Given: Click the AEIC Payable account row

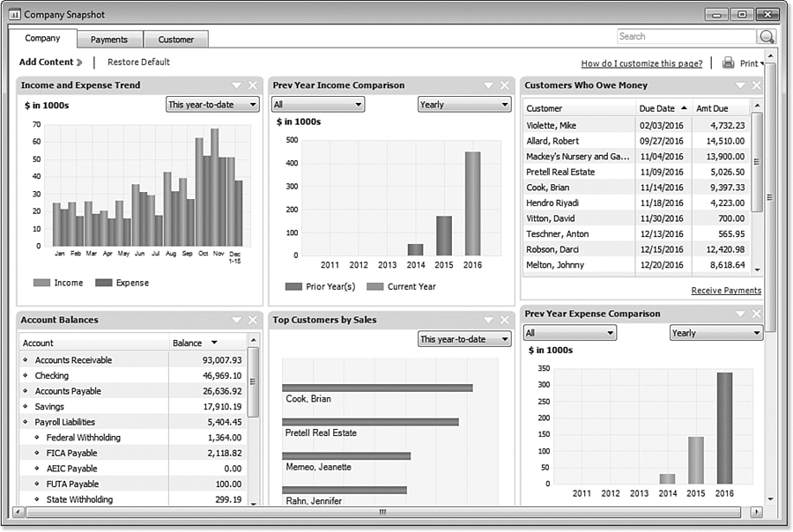Looking at the screenshot, I should 133,469.
